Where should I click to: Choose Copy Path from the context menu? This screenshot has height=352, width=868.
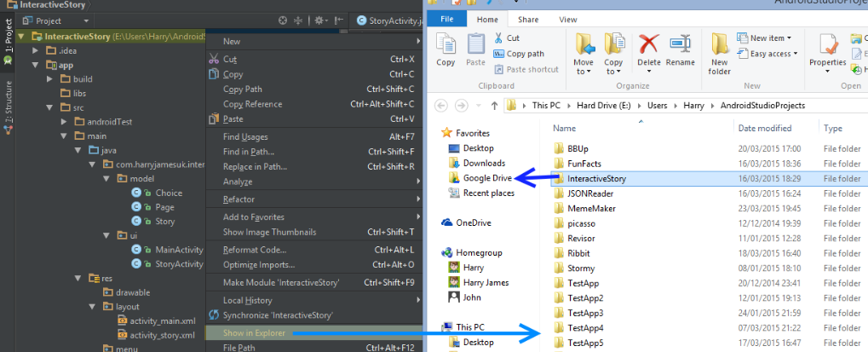313,89
